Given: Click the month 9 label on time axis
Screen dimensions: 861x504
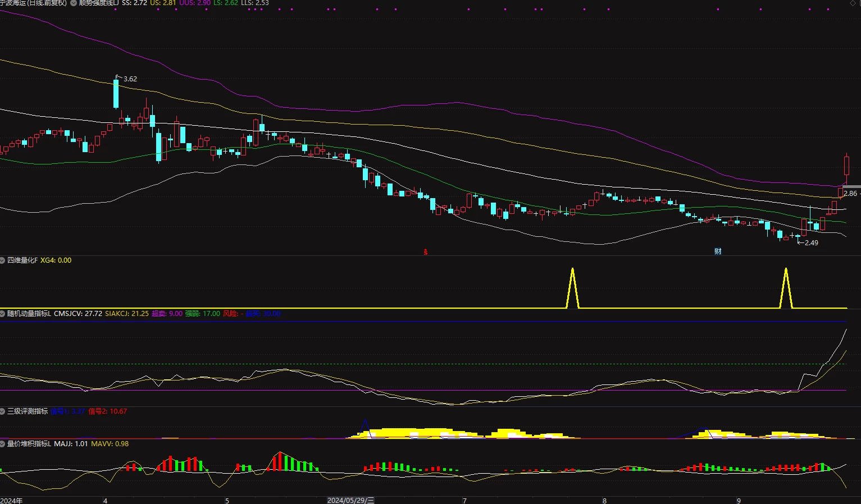Looking at the screenshot, I should point(739,500).
